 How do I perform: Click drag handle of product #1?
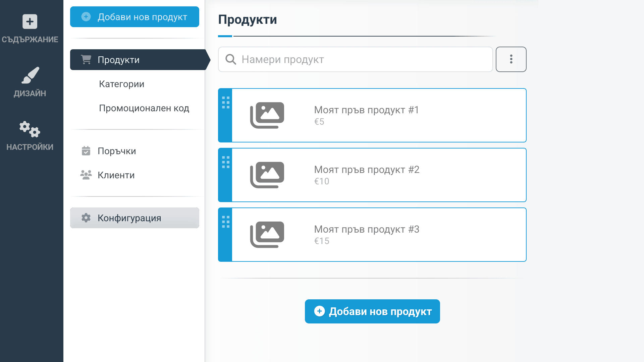pyautogui.click(x=226, y=103)
